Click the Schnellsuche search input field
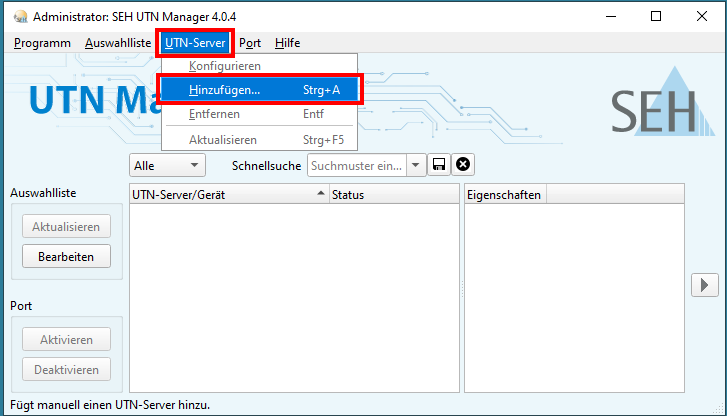Image resolution: width=727 pixels, height=416 pixels. [x=357, y=166]
